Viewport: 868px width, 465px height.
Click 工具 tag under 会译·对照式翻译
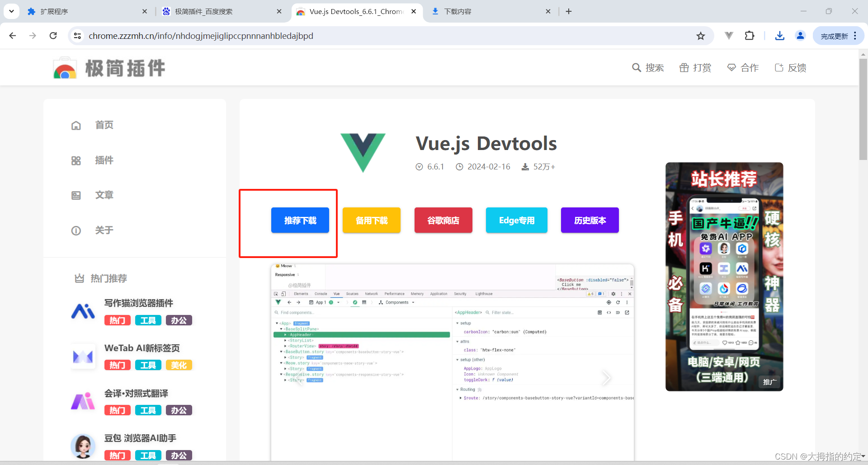click(148, 410)
